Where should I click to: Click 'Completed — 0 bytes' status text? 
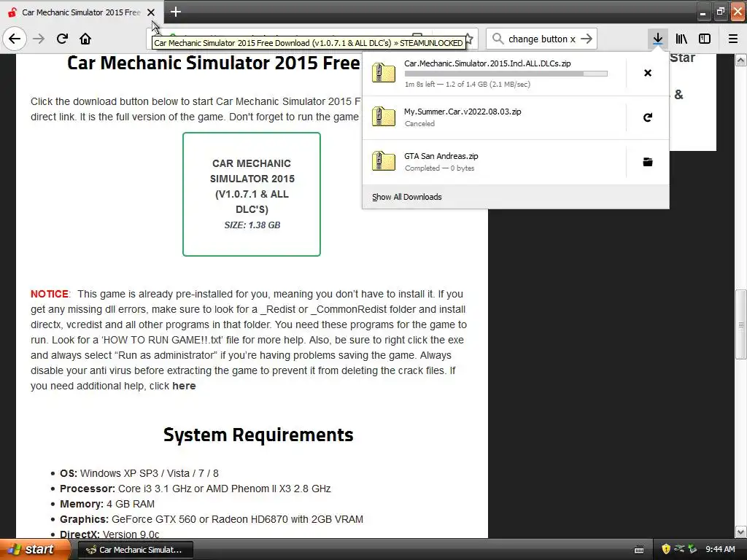(439, 168)
